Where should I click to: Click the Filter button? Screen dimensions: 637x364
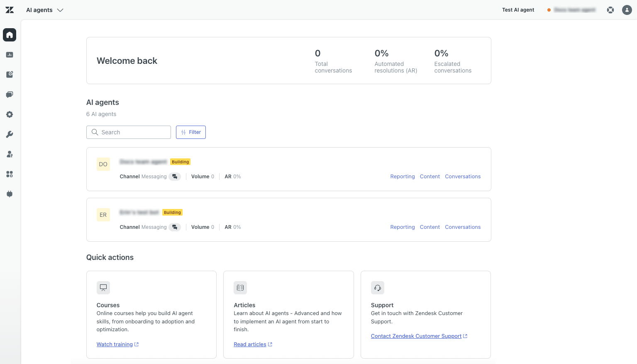(x=191, y=132)
